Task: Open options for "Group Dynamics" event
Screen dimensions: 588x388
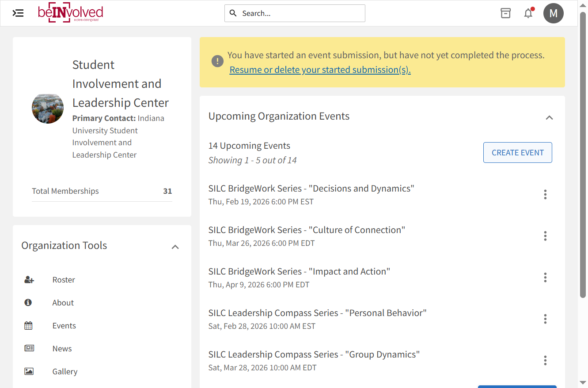Action: pos(545,361)
